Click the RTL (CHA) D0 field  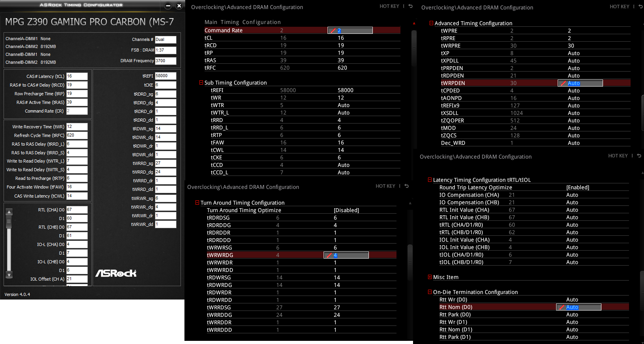click(77, 210)
